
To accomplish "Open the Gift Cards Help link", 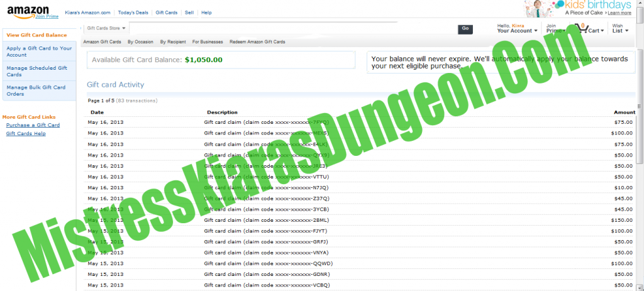I will pos(26,134).
